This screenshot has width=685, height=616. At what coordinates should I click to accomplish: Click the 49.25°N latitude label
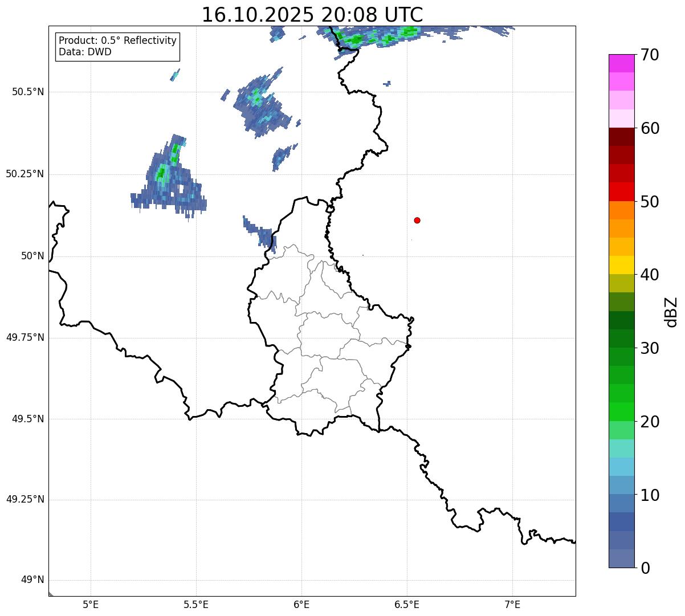tap(25, 500)
